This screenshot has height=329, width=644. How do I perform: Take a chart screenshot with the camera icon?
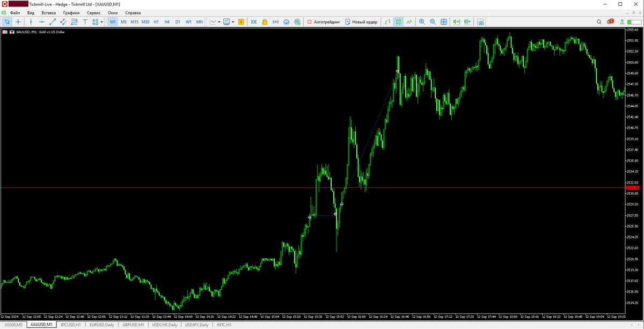tap(481, 21)
